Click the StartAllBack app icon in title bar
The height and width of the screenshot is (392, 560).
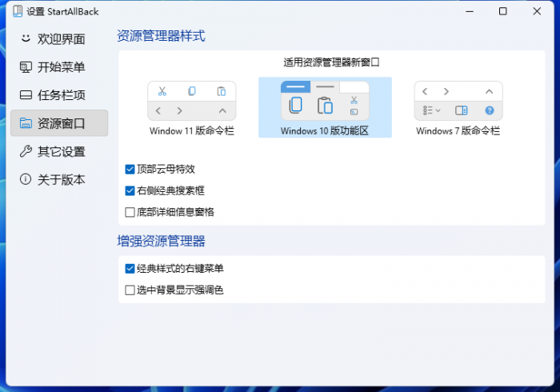(16, 11)
